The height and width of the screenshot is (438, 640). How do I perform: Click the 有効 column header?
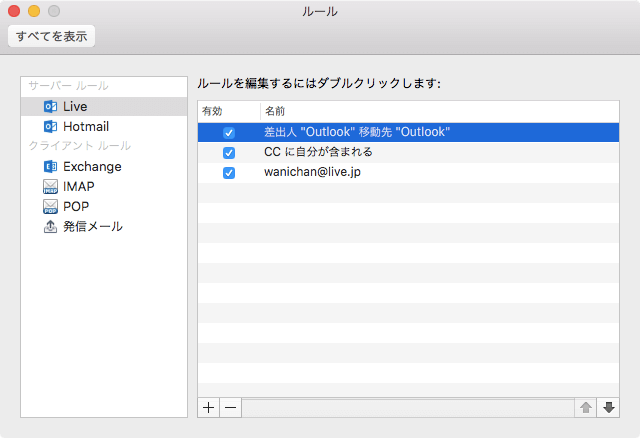pos(229,111)
